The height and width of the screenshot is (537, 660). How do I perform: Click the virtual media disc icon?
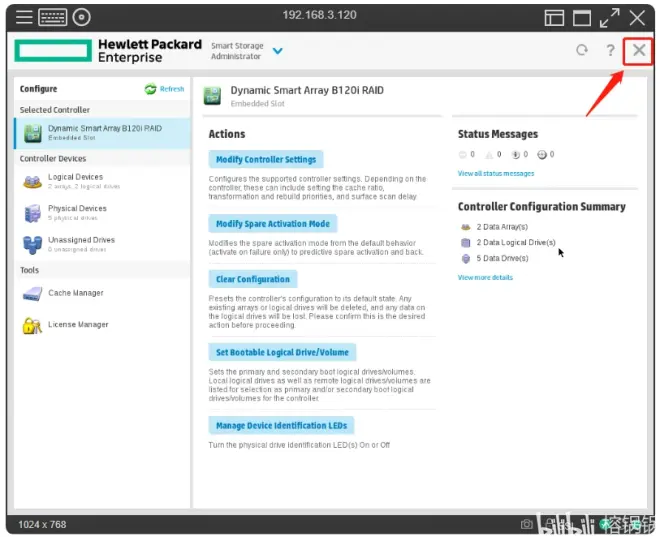pyautogui.click(x=81, y=17)
